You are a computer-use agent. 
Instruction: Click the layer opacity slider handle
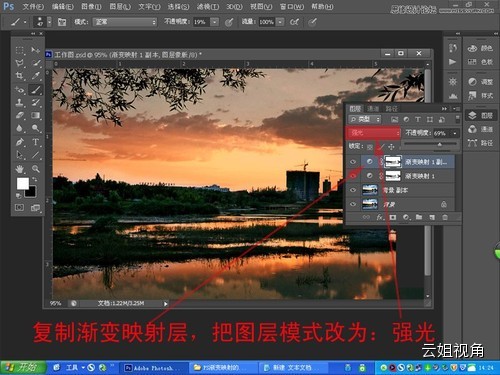[x=440, y=144]
